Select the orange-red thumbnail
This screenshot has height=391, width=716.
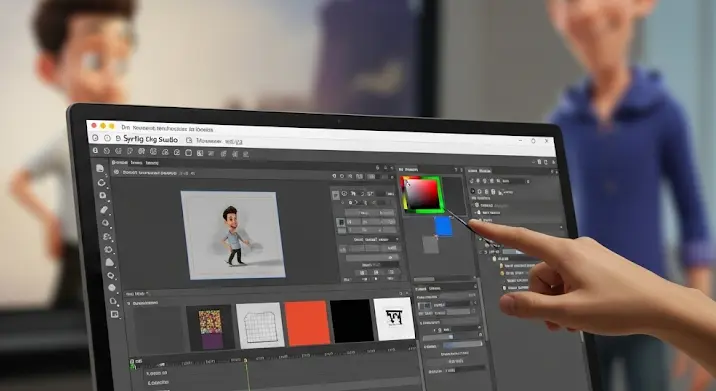coord(307,323)
